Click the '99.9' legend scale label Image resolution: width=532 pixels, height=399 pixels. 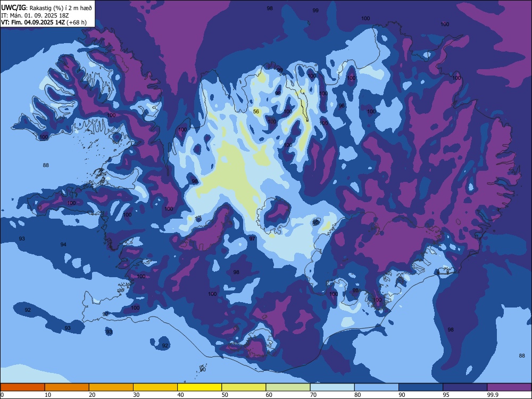coord(492,395)
